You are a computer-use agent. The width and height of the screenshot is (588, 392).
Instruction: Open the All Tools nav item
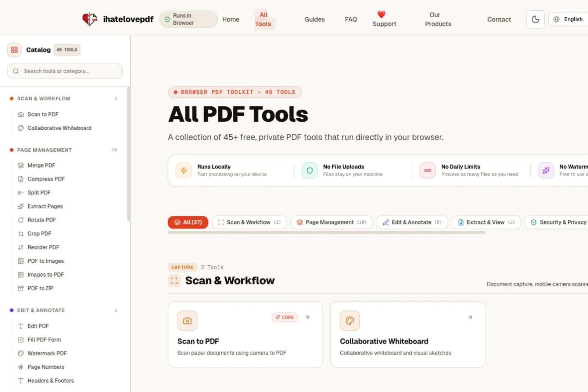point(263,19)
